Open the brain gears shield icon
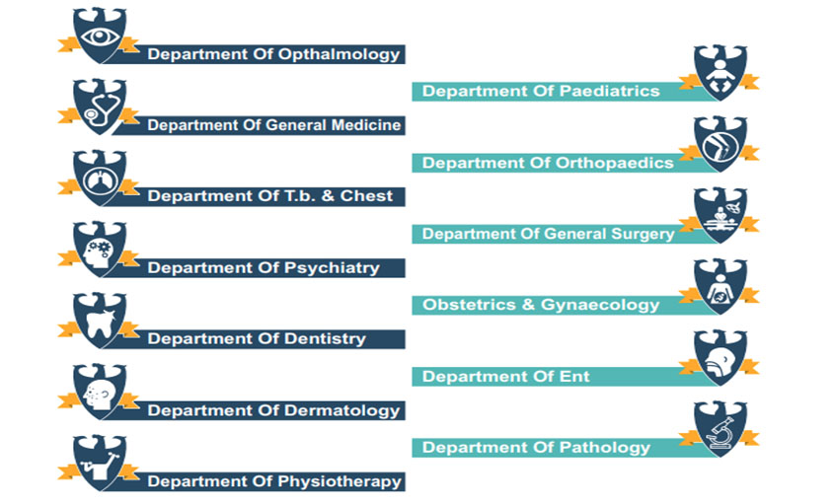The image size is (834, 504). point(100,250)
